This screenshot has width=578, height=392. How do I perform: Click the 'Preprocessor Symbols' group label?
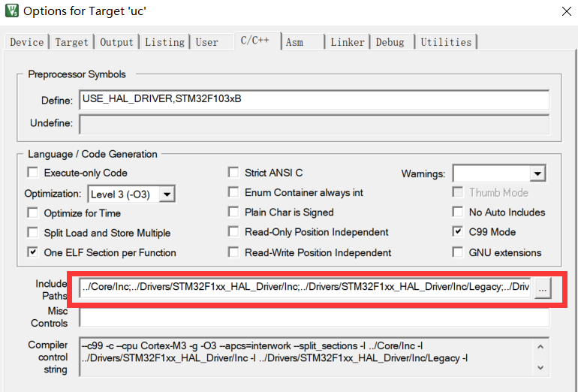[x=77, y=74]
